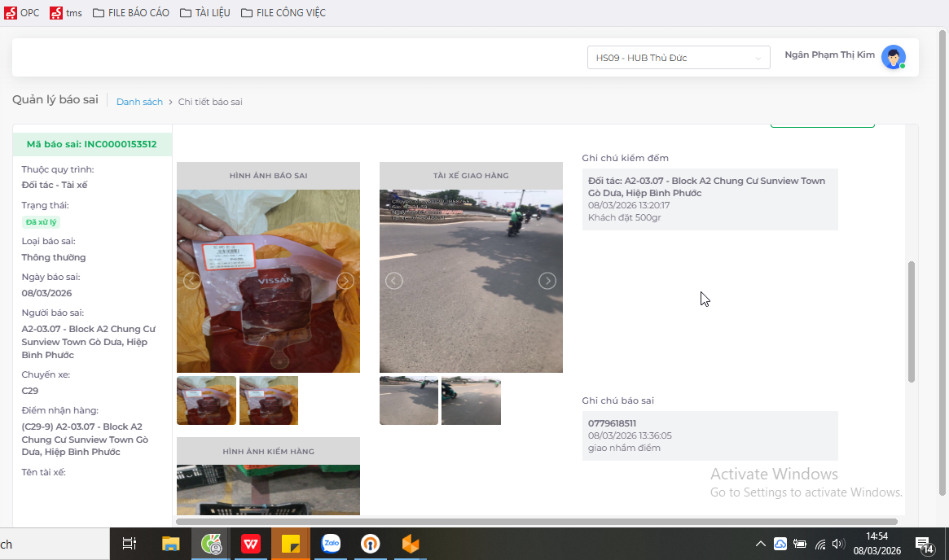Click the report date 08/03/2026 in sidebar
The height and width of the screenshot is (560, 949).
[46, 293]
